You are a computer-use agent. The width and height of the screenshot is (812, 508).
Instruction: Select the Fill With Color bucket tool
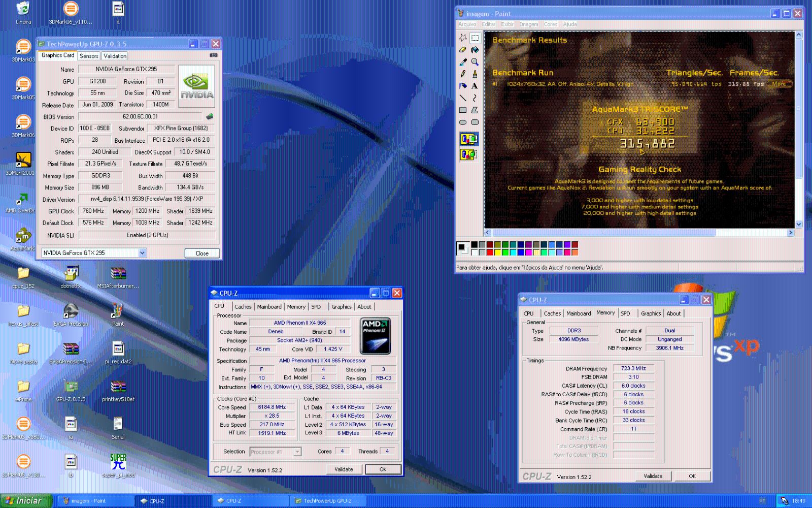click(x=475, y=50)
